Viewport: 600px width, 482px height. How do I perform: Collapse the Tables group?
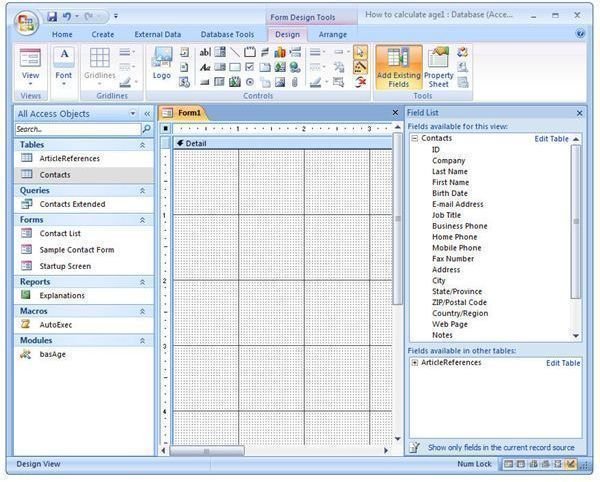142,145
